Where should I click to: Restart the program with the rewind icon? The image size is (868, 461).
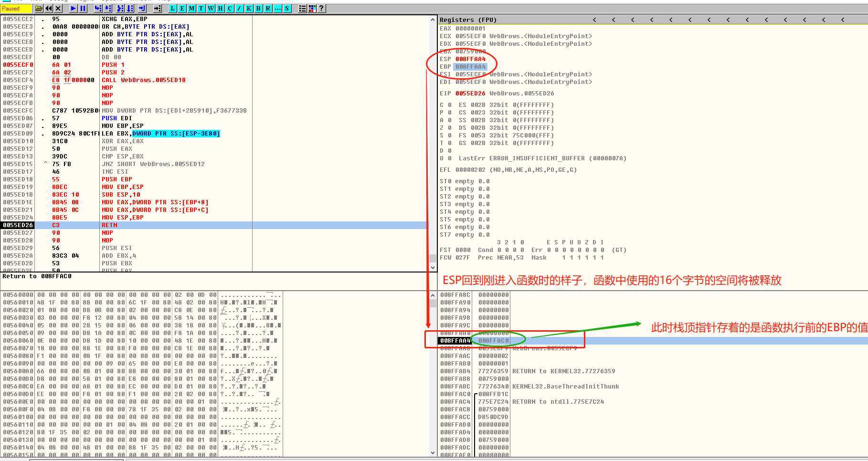pyautogui.click(x=48, y=8)
